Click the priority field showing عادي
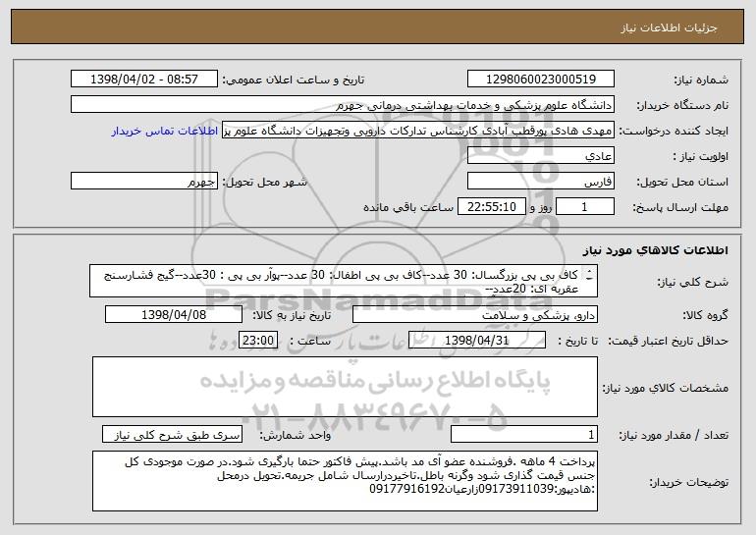Screen dimensions: 756x535 tap(540, 156)
